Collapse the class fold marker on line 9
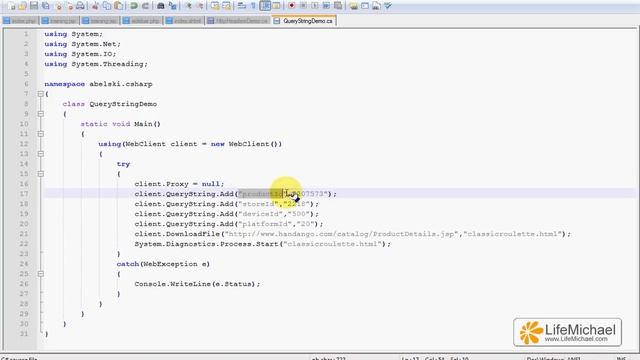Image resolution: width=640 pixels, height=360 pixels. 40,114
